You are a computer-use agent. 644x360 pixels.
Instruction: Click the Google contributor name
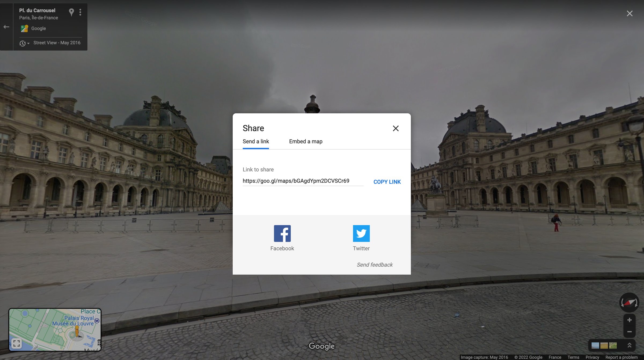click(38, 28)
